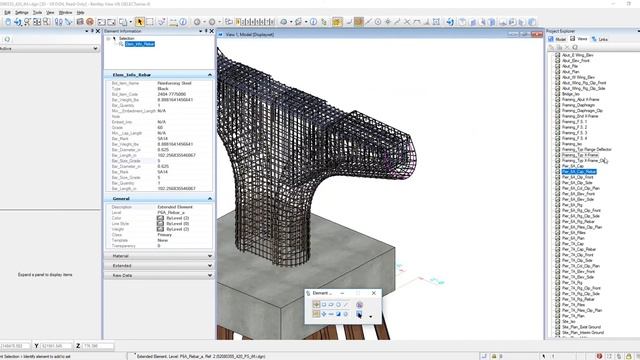The height and width of the screenshot is (360, 640).
Task: Expand the Element selection window arrow
Action: (371, 317)
